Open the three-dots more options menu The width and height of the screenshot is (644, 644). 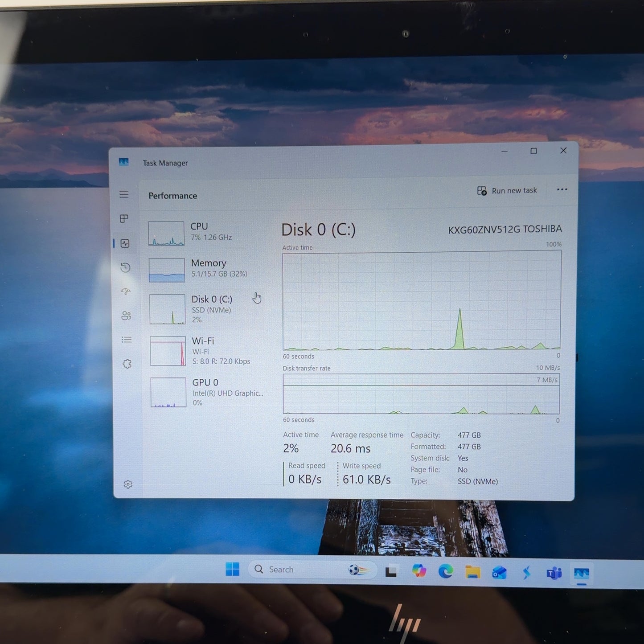562,189
